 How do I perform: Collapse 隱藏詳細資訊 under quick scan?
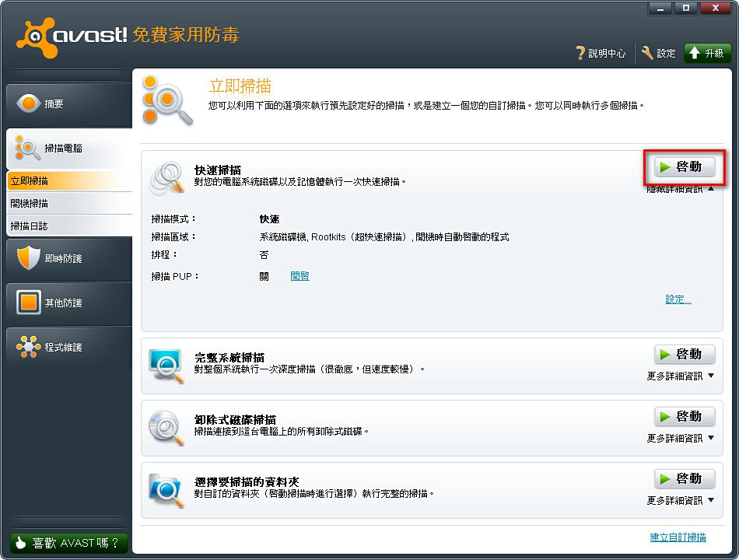pos(680,189)
